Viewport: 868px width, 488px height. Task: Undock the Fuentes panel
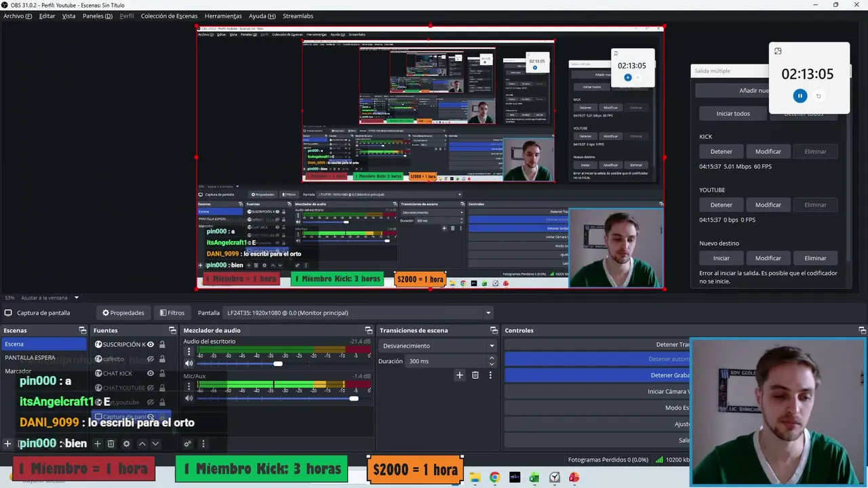[172, 330]
